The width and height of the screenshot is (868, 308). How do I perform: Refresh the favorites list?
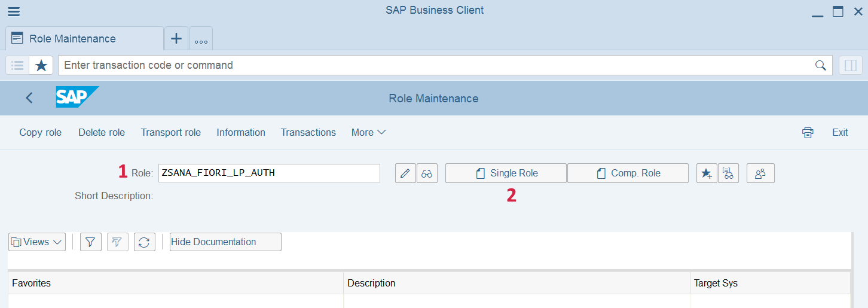point(145,242)
